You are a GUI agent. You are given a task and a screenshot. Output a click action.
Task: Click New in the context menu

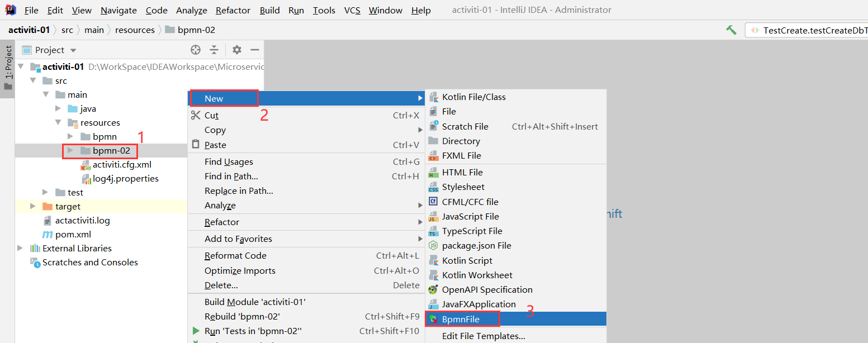tap(306, 98)
